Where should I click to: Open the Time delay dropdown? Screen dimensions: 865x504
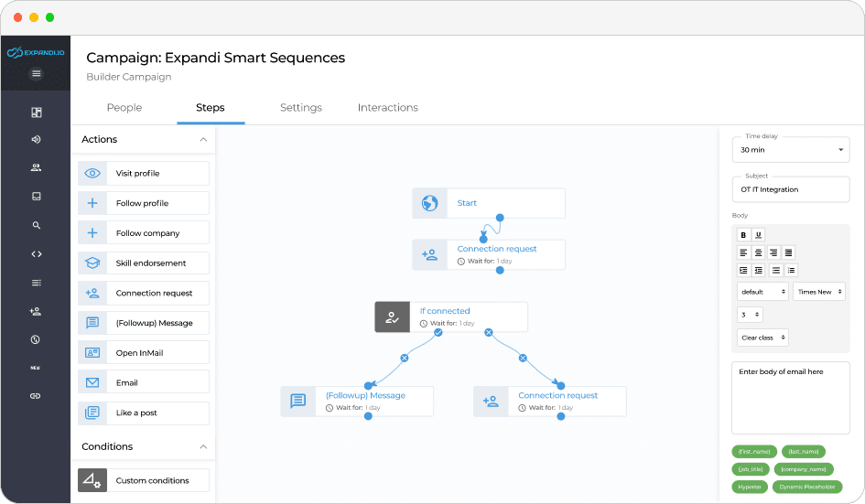[790, 149]
